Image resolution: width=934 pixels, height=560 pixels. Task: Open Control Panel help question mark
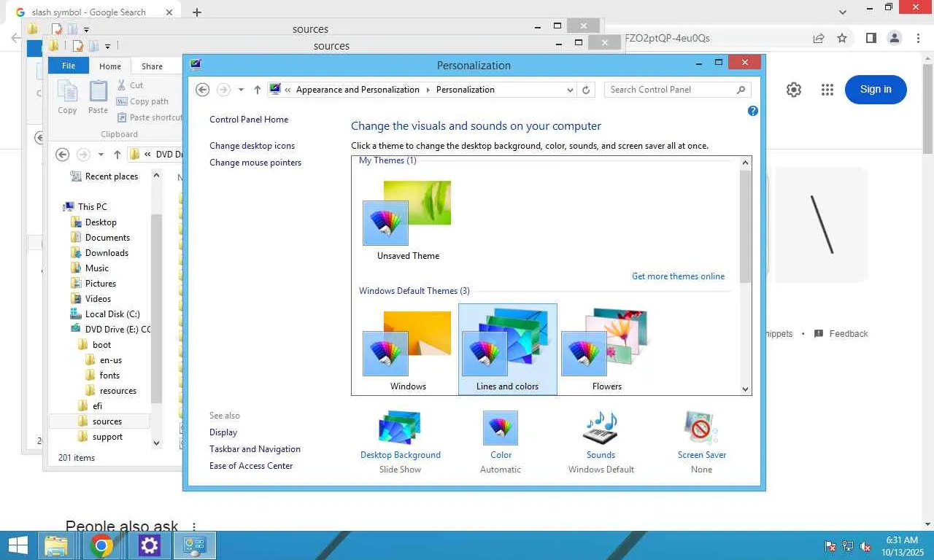click(753, 111)
